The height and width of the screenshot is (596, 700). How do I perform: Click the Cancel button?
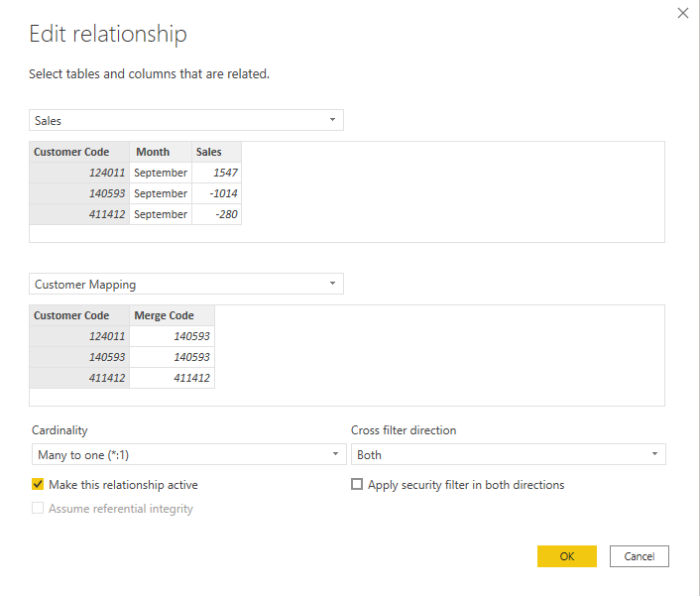(x=639, y=556)
